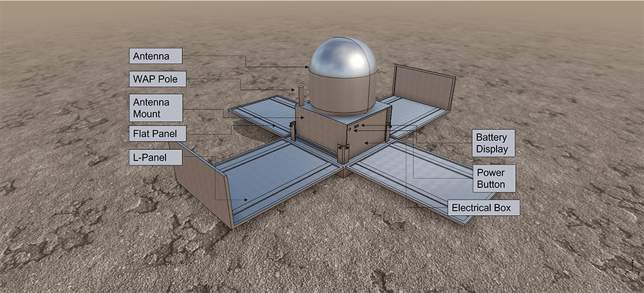Click the L-Panel label

(155, 156)
